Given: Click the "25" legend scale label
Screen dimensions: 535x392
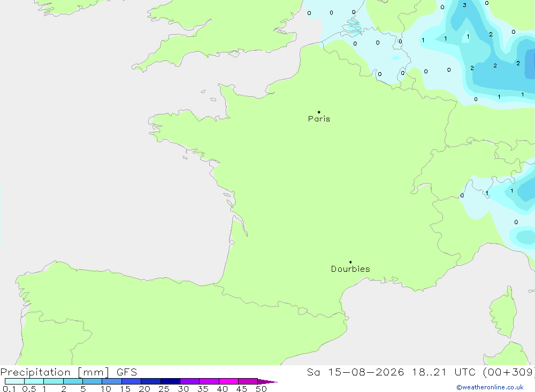Looking at the screenshot, I should coord(164,389).
